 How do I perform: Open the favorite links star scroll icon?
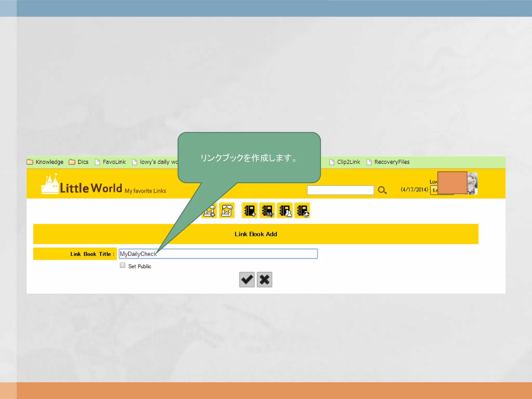tap(227, 210)
